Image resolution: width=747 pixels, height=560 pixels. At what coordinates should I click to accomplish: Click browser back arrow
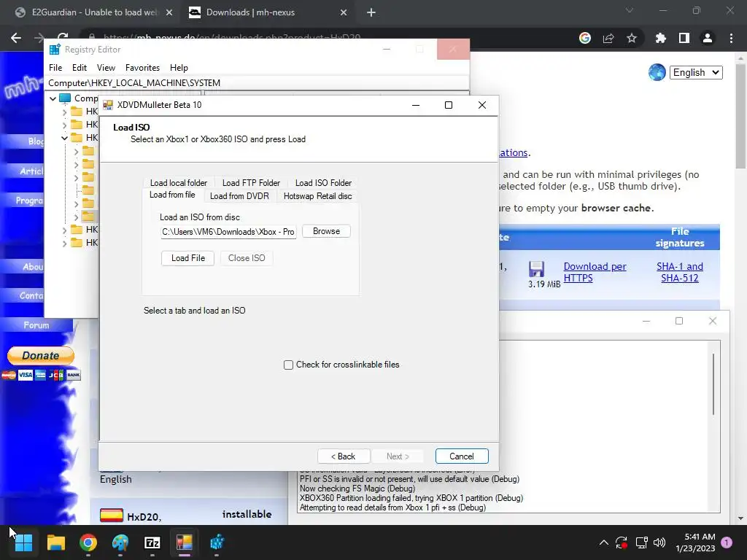(16, 38)
